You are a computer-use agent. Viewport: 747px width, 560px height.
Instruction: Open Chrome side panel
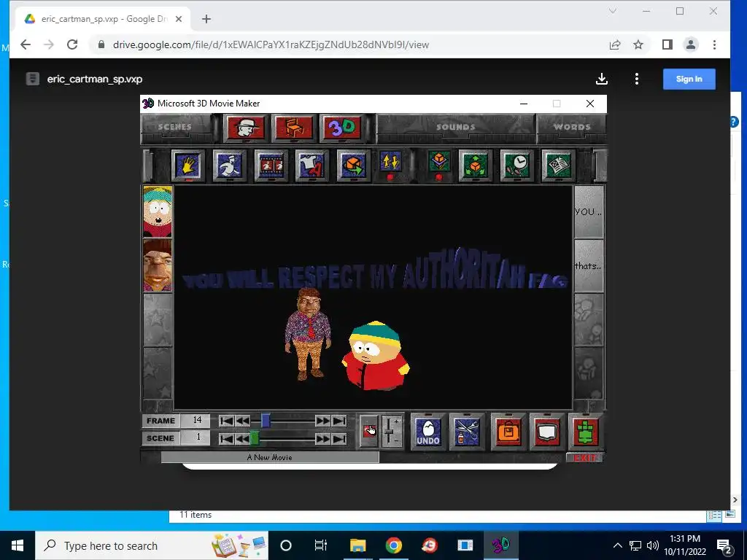tap(667, 44)
